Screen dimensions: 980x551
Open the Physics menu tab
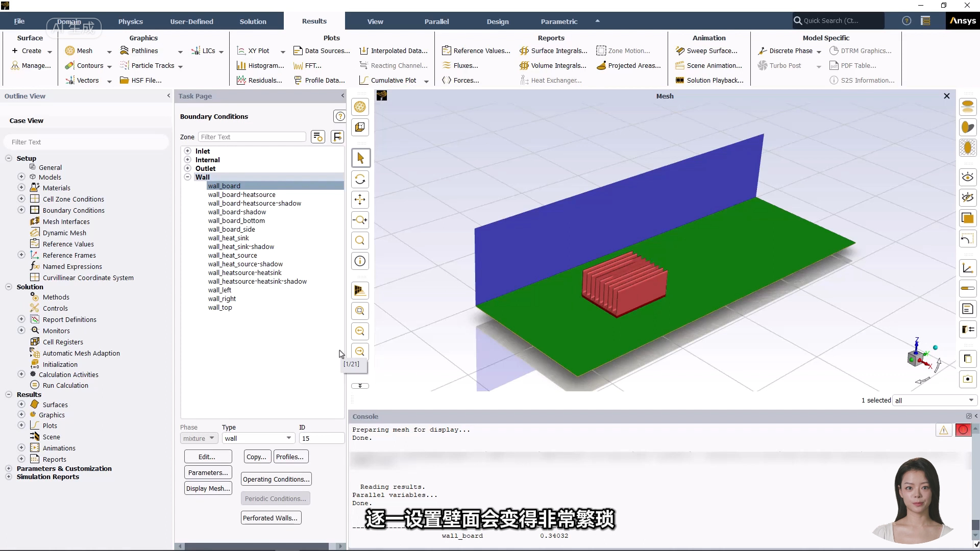tap(131, 21)
